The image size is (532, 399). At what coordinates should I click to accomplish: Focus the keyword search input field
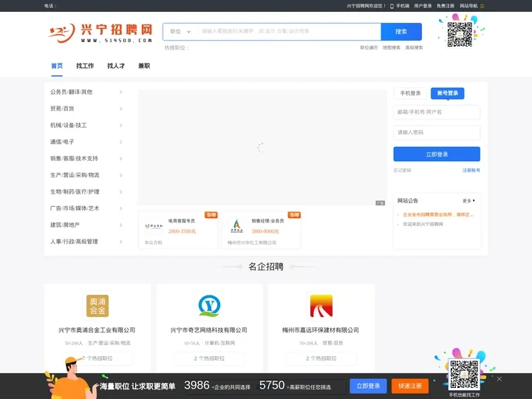click(289, 32)
